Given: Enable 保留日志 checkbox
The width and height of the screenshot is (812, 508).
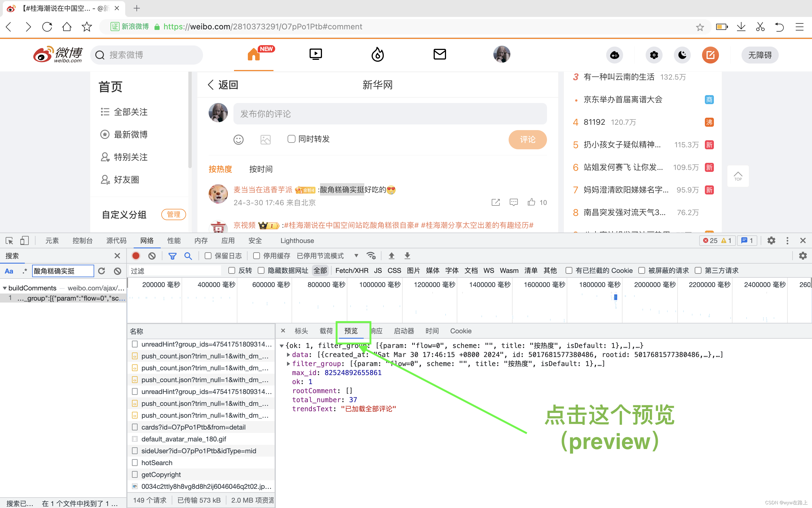Looking at the screenshot, I should click(x=208, y=256).
